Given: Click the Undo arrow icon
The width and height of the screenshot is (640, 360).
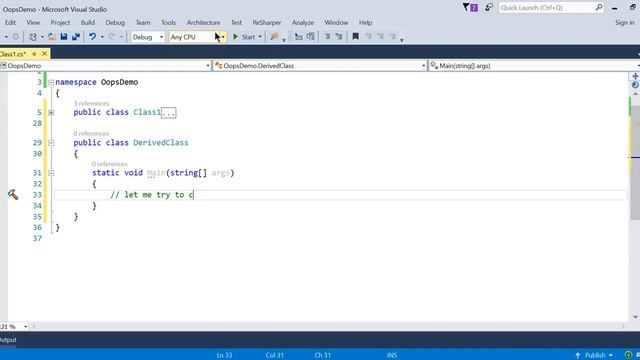Looking at the screenshot, I should coord(93,37).
